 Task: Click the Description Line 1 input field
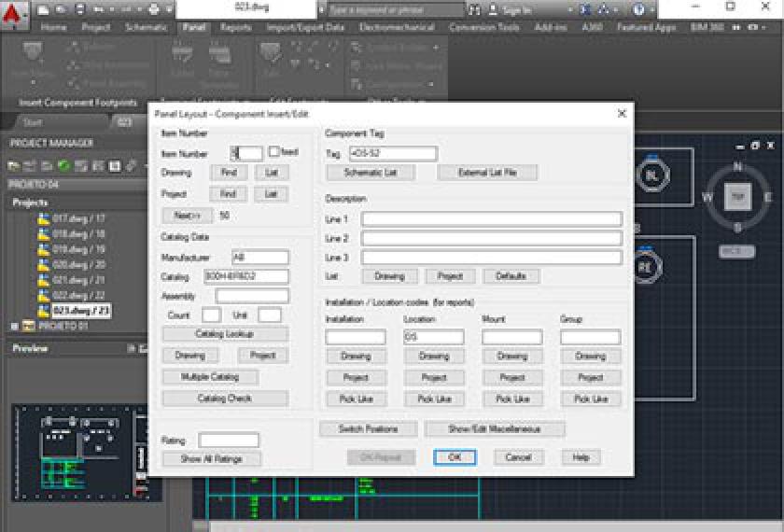[491, 219]
